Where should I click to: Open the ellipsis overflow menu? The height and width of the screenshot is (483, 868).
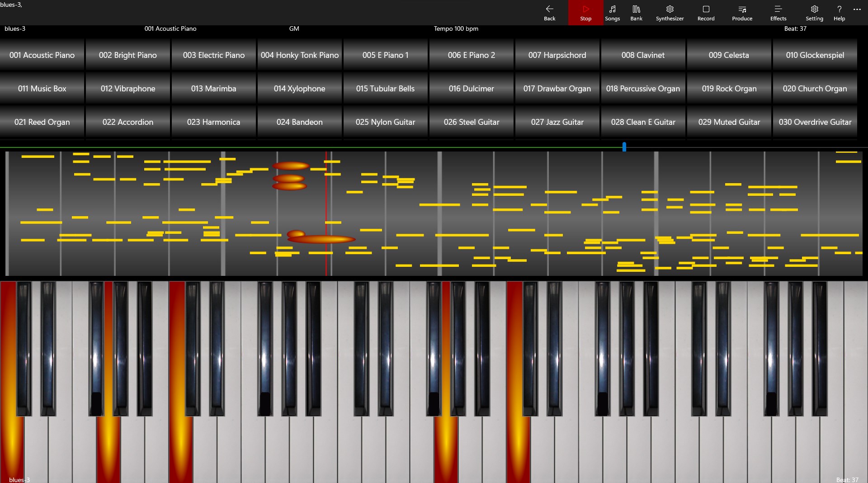(857, 9)
